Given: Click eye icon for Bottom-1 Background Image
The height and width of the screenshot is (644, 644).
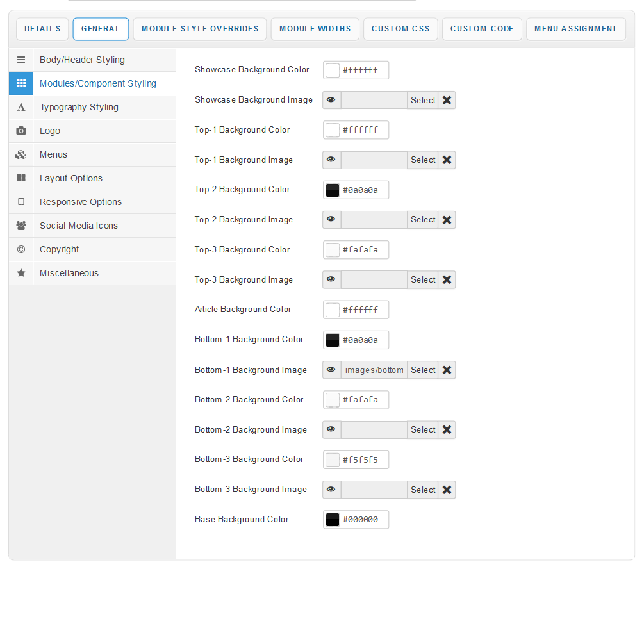Looking at the screenshot, I should pyautogui.click(x=331, y=370).
